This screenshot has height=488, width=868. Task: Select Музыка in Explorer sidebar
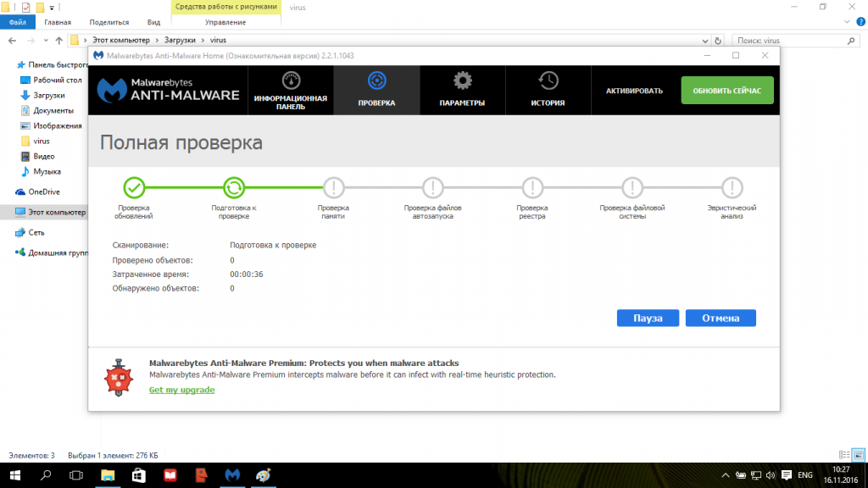click(41, 171)
